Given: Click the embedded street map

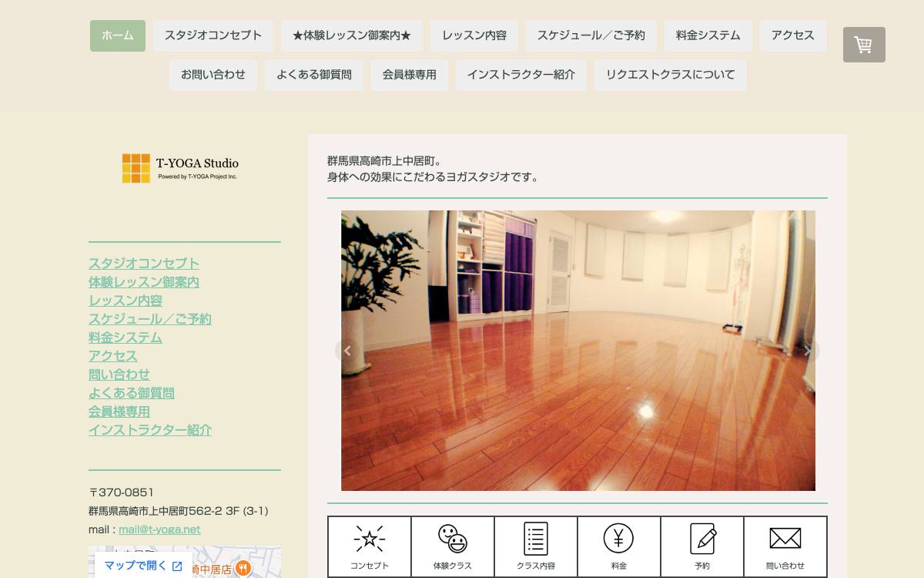Looking at the screenshot, I should click(x=185, y=562).
